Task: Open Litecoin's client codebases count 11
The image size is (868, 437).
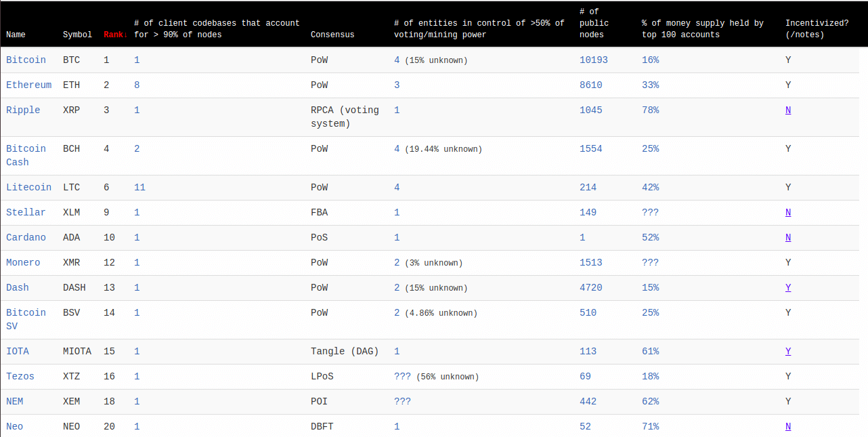Action: coord(139,187)
